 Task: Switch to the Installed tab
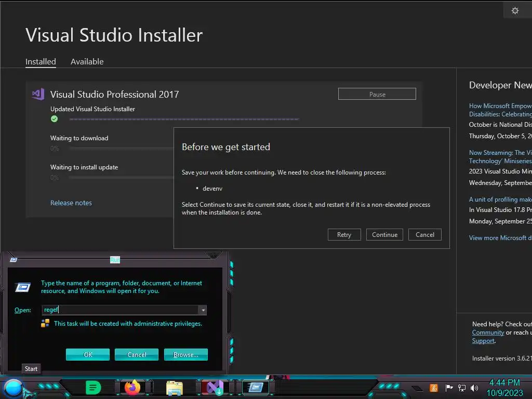[x=41, y=62]
